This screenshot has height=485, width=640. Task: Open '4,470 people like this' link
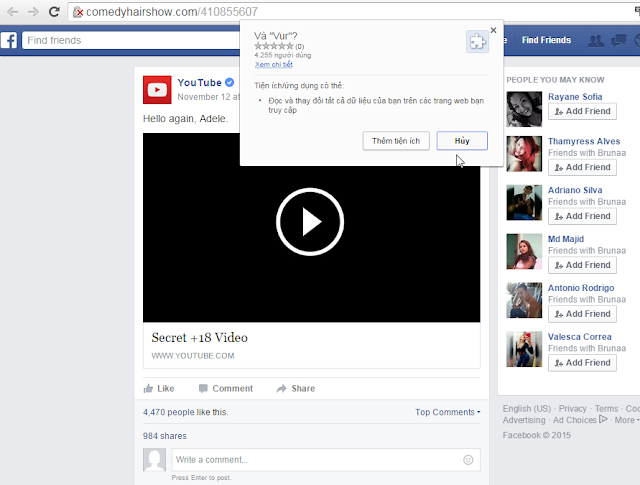[185, 412]
